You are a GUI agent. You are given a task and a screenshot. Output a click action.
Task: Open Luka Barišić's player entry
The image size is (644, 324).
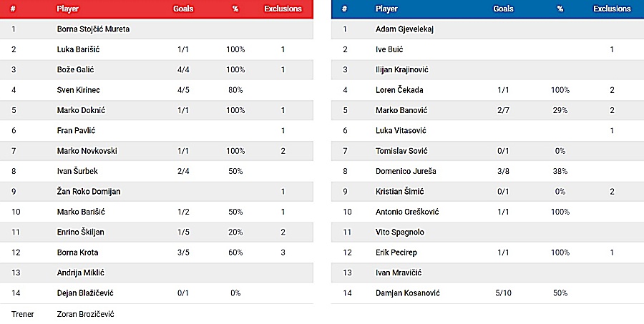(x=76, y=49)
